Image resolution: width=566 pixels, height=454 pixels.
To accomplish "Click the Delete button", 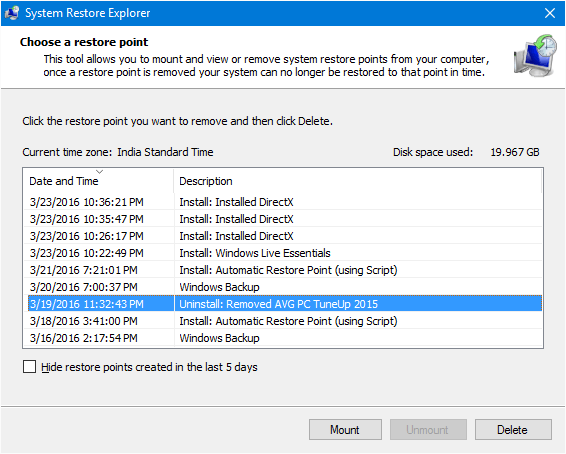I will pos(513,429).
